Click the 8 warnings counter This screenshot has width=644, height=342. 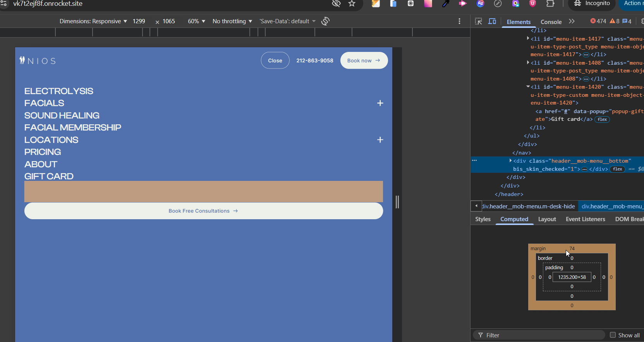(615, 21)
